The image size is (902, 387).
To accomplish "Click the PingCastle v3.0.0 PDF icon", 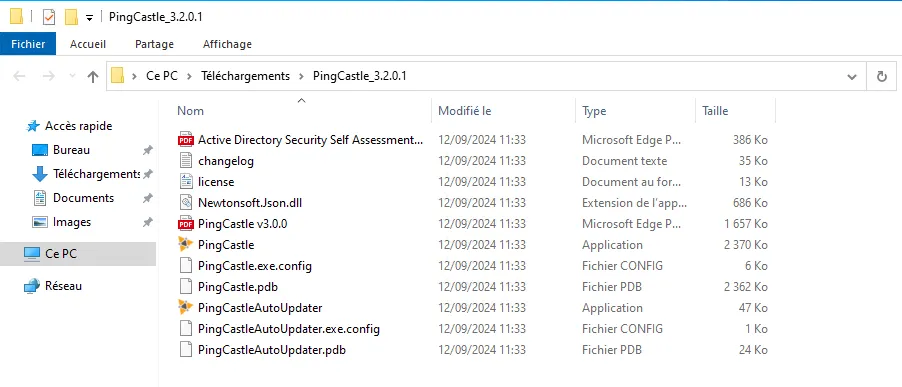I will 185,224.
